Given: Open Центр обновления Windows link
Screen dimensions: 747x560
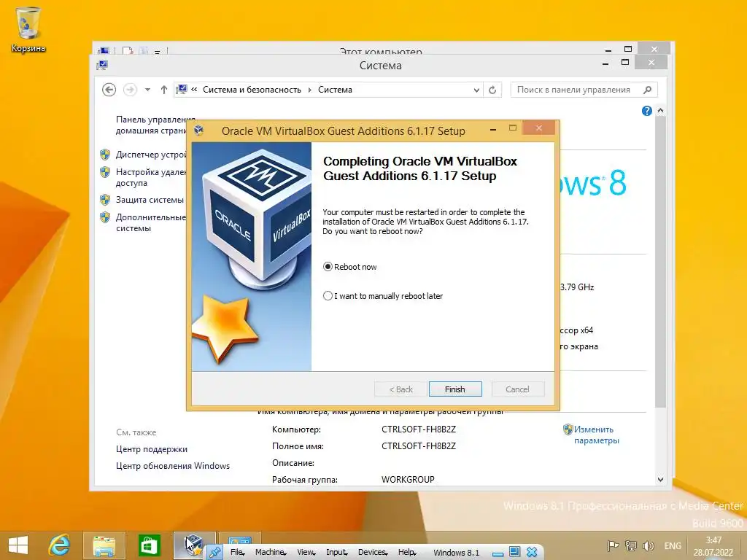Looking at the screenshot, I should 172,466.
